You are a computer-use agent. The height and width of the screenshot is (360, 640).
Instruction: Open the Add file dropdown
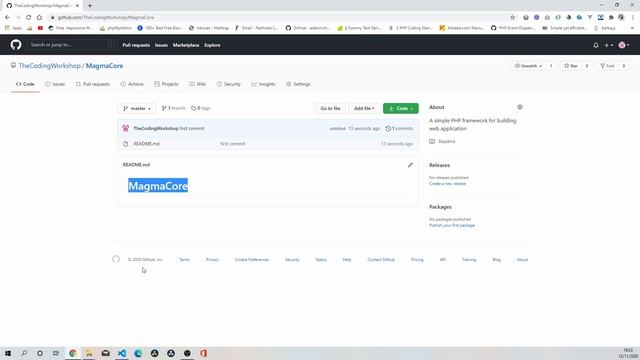(364, 109)
